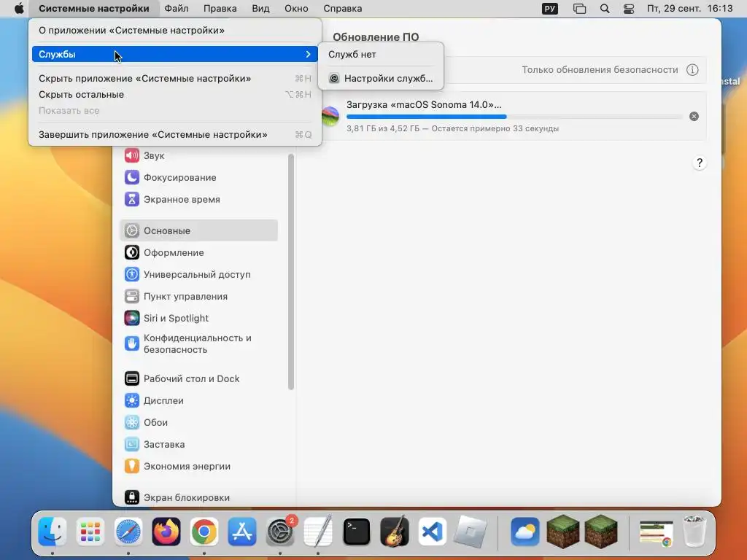Open Finder from the Dock

point(52,532)
